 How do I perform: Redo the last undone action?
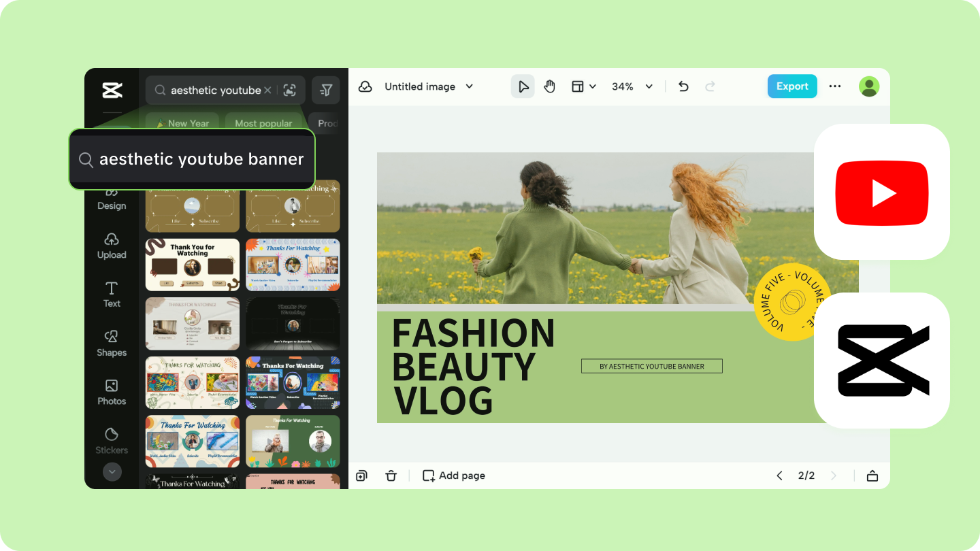[x=710, y=86]
